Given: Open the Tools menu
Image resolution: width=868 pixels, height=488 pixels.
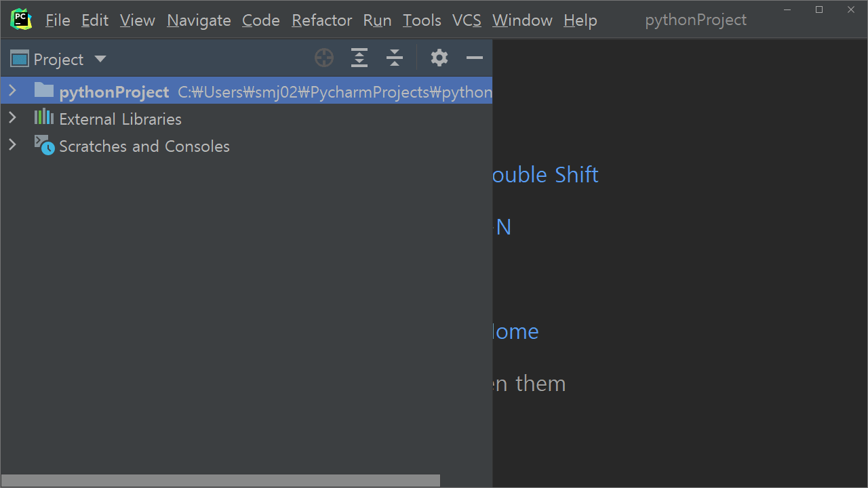Looking at the screenshot, I should point(422,20).
